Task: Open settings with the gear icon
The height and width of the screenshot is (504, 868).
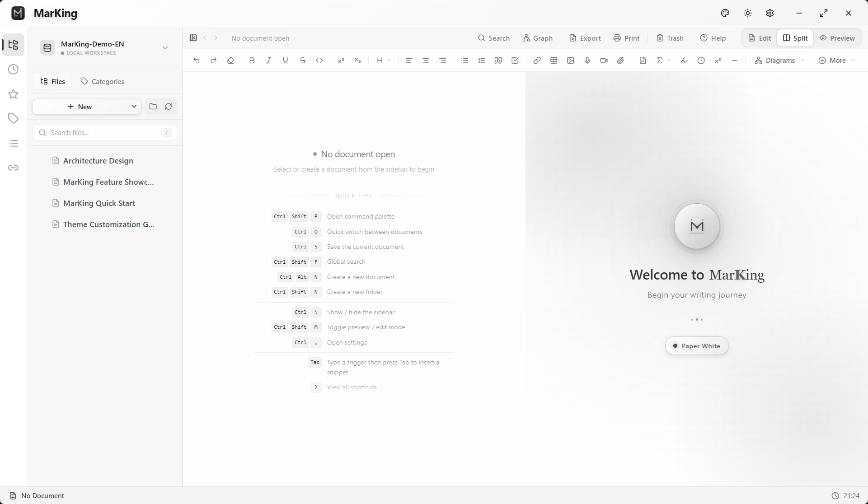Action: click(x=770, y=13)
